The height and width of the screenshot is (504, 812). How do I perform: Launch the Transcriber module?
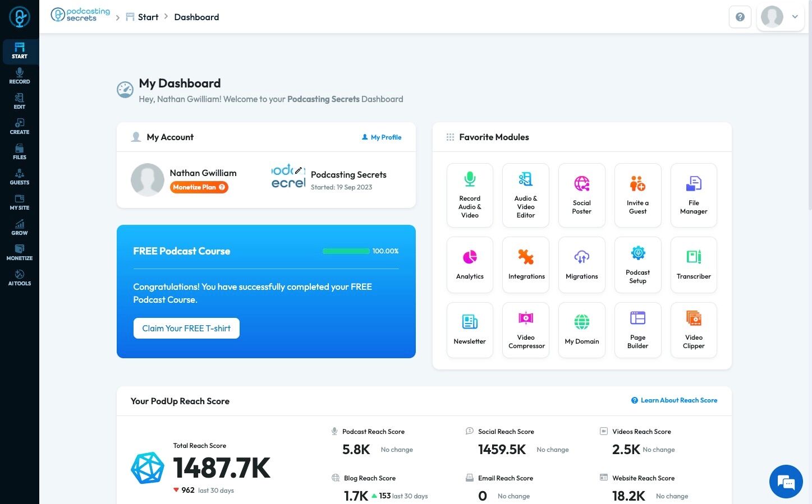click(694, 265)
